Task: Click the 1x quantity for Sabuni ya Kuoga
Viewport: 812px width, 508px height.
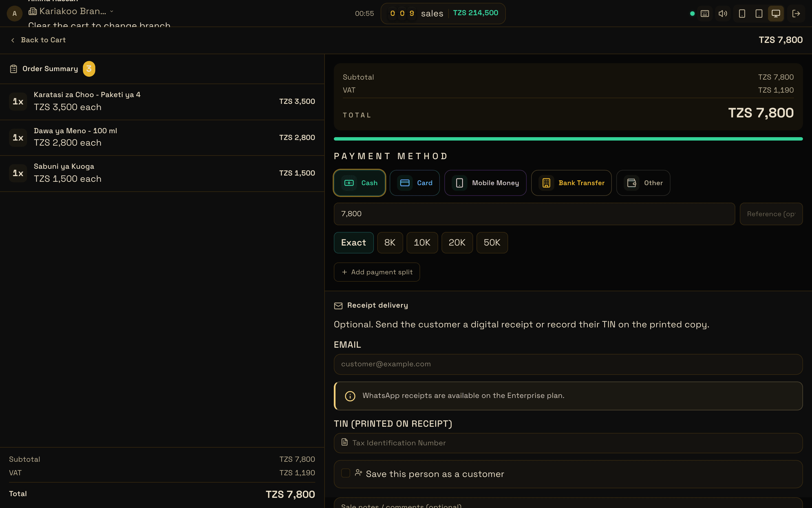Action: point(18,173)
